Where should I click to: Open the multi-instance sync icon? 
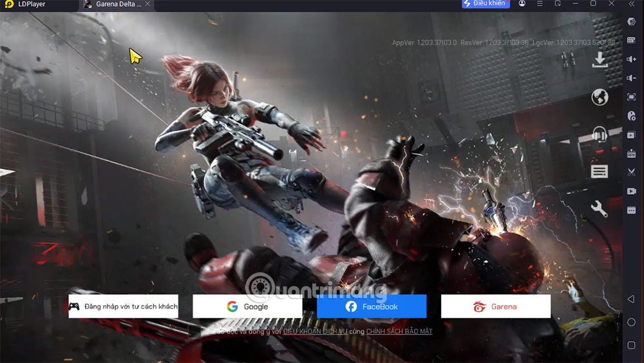pyautogui.click(x=631, y=135)
